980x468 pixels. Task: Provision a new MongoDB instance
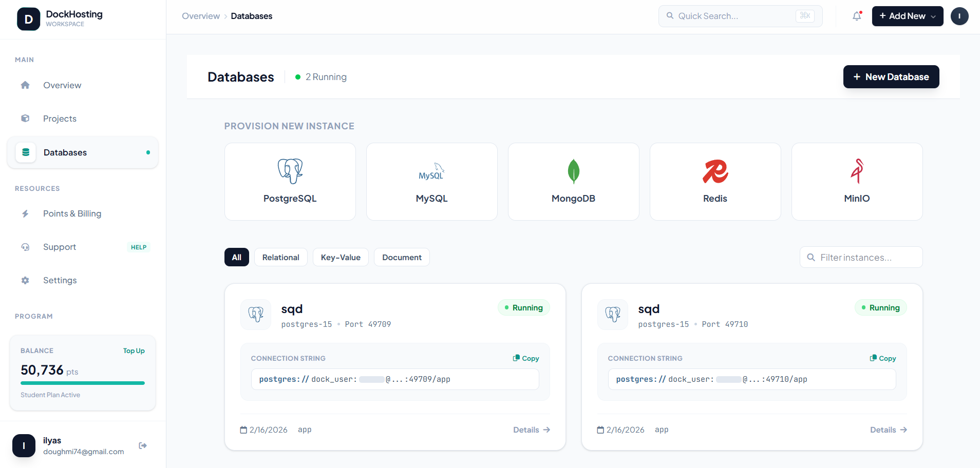[x=573, y=181]
